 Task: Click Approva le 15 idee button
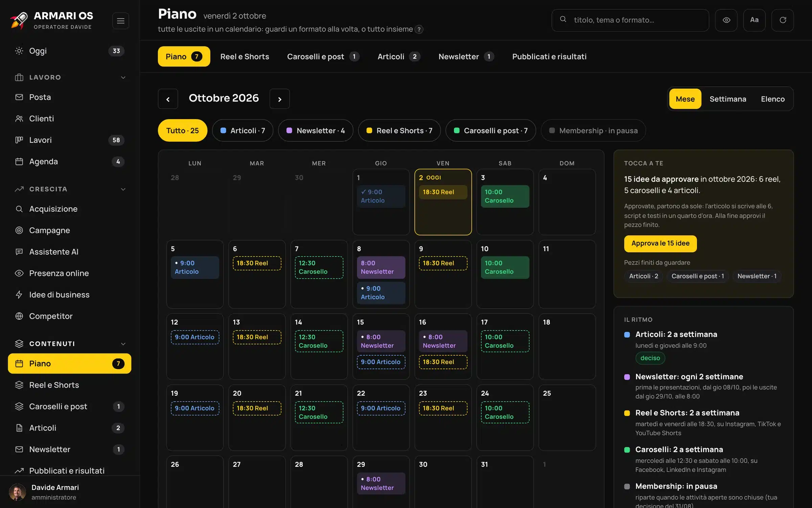point(660,244)
